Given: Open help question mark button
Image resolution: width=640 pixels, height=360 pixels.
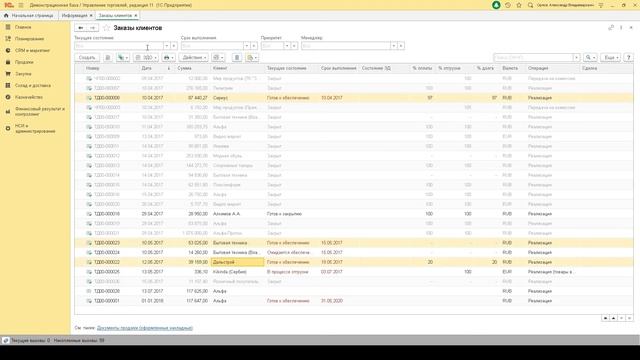Looking at the screenshot, I should 629,58.
